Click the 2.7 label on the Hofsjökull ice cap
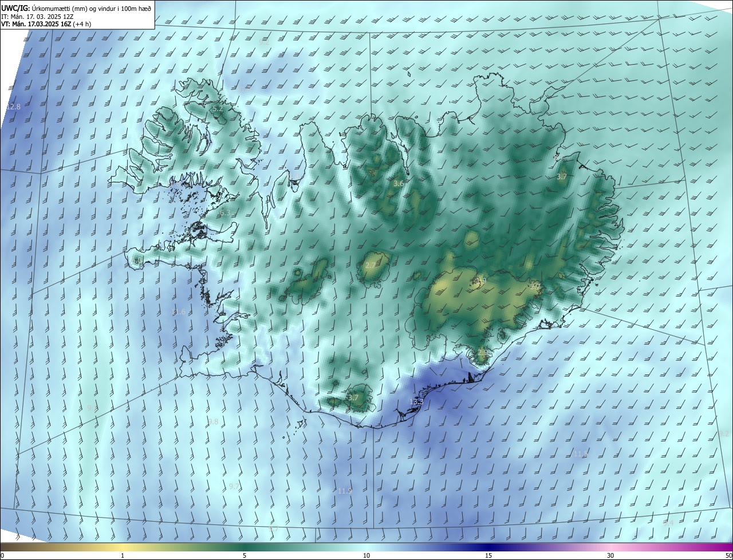 [371, 266]
